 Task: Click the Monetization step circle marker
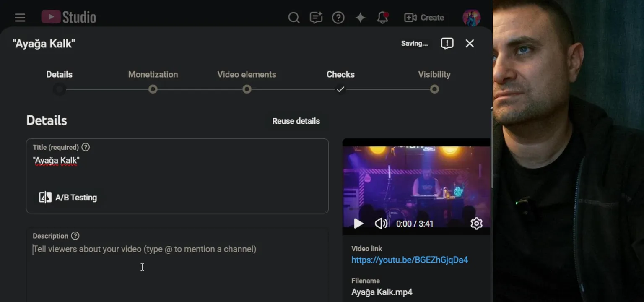click(153, 89)
